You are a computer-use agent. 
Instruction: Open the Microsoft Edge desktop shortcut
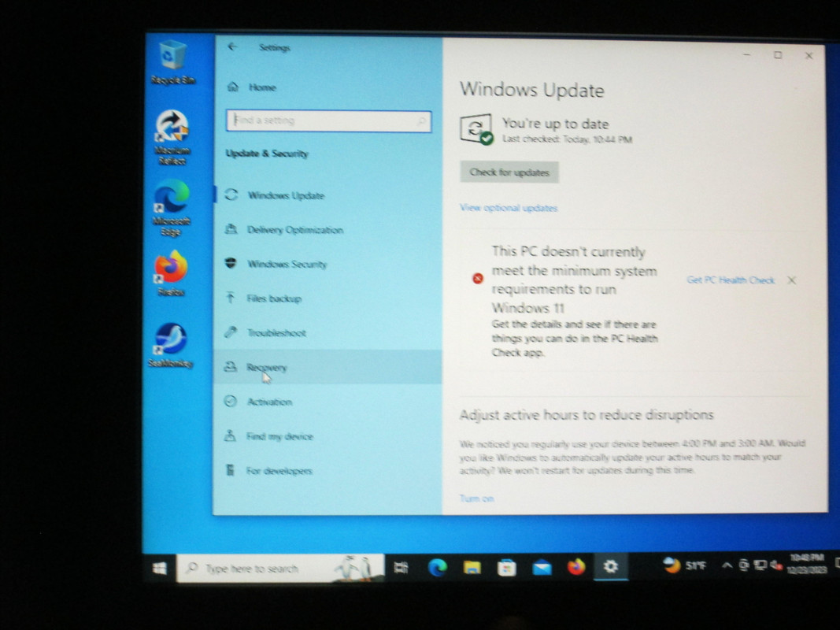pyautogui.click(x=172, y=207)
